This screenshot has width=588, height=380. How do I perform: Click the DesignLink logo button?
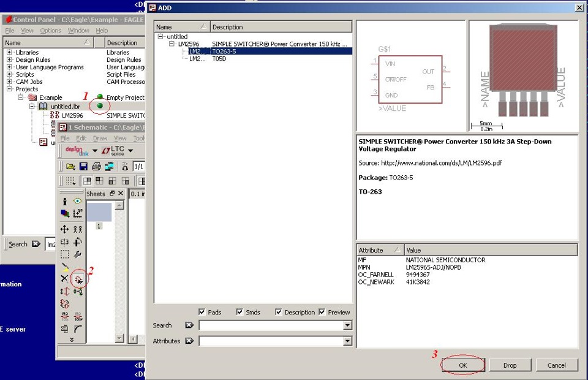coord(77,150)
